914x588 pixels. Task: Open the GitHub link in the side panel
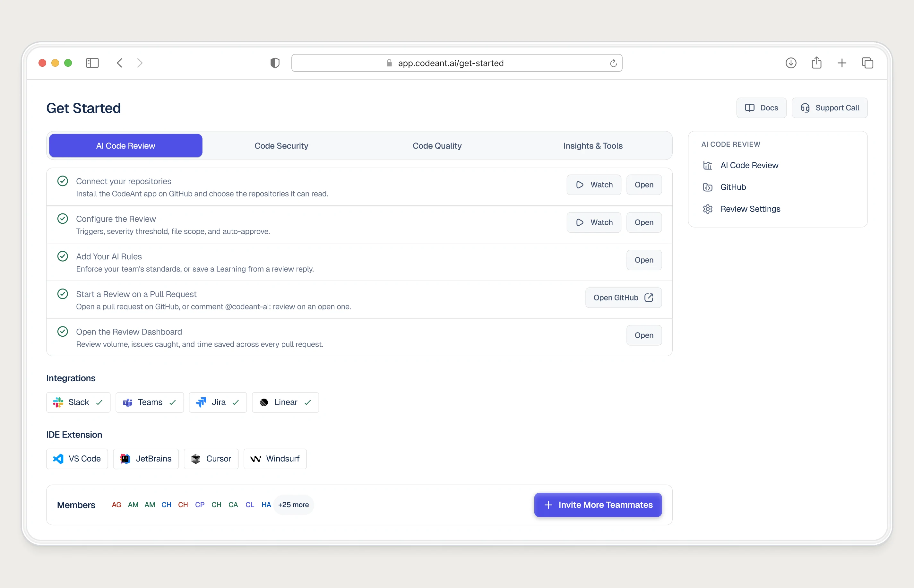724,187
